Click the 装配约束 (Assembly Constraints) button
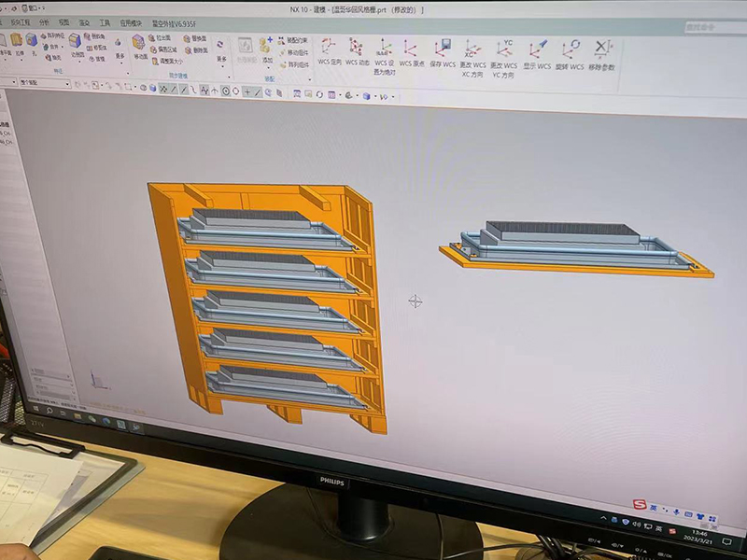The width and height of the screenshot is (747, 560). click(293, 40)
